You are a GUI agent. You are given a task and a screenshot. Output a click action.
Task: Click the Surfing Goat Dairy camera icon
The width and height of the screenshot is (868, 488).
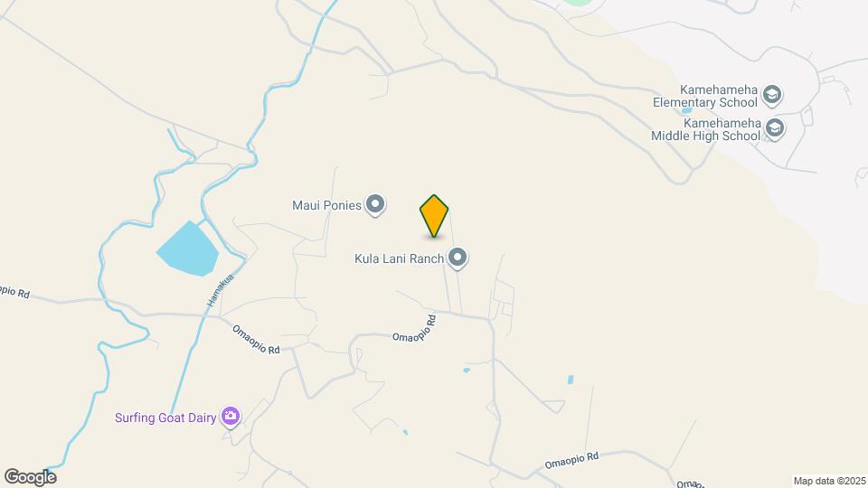(x=231, y=416)
